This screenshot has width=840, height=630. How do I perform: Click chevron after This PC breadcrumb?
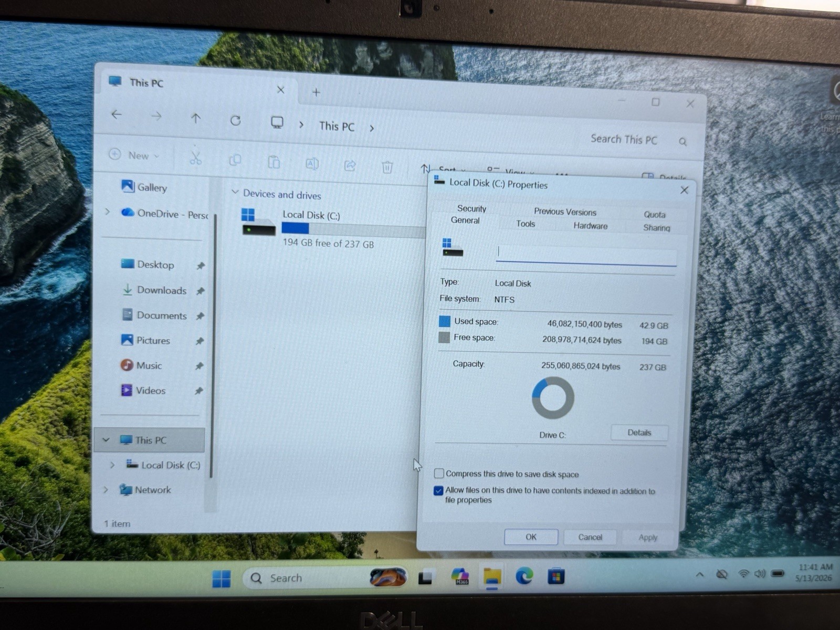click(x=372, y=128)
